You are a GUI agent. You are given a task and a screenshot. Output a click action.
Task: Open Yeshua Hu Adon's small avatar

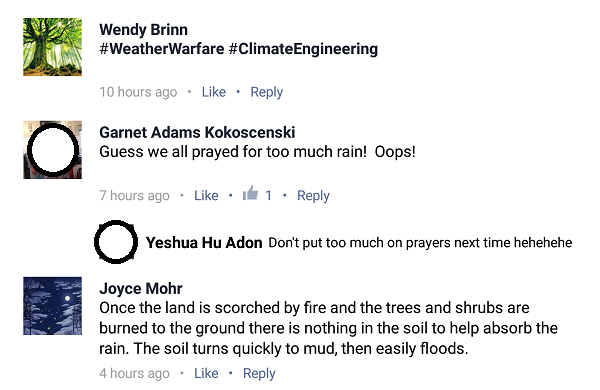[x=116, y=242]
